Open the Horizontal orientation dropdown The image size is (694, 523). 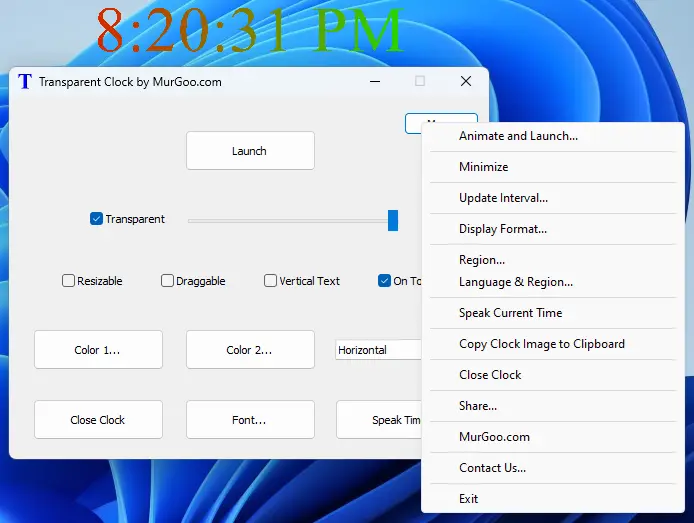[378, 350]
